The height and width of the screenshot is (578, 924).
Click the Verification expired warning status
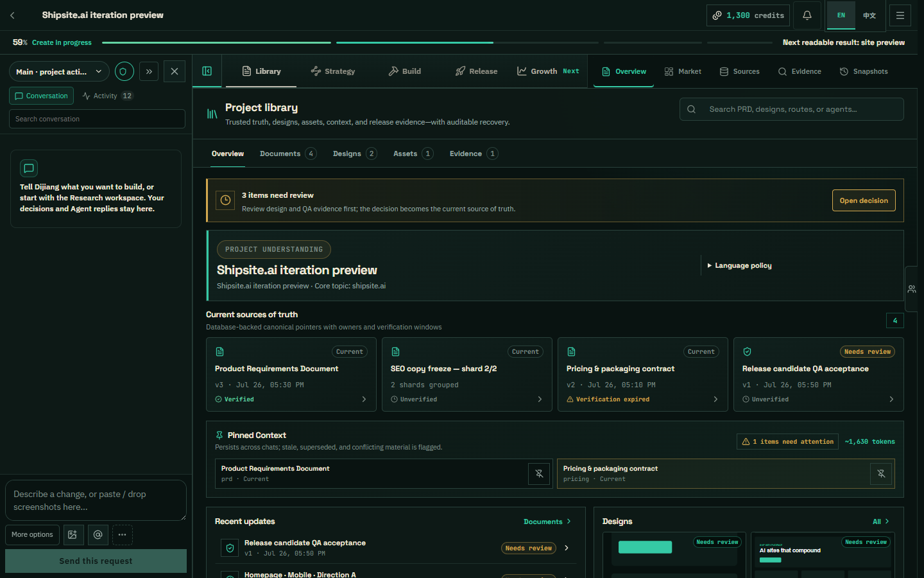608,399
